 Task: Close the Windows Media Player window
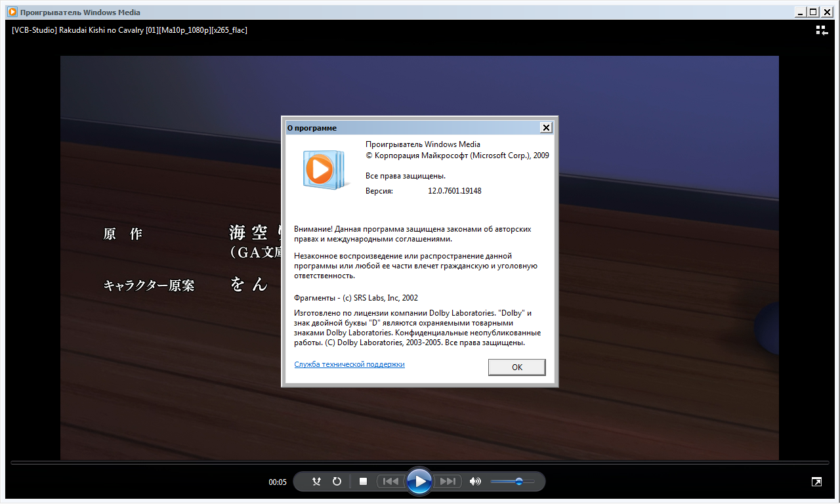(826, 12)
